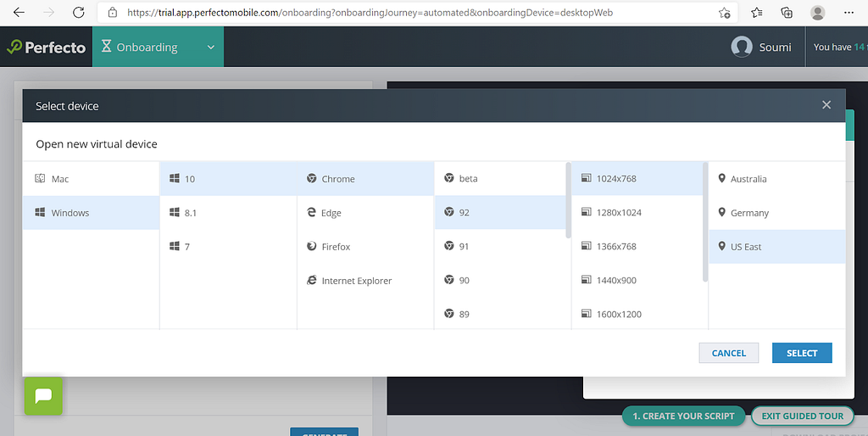The width and height of the screenshot is (868, 436).
Task: Reload the page with refresh icon
Action: (79, 12)
